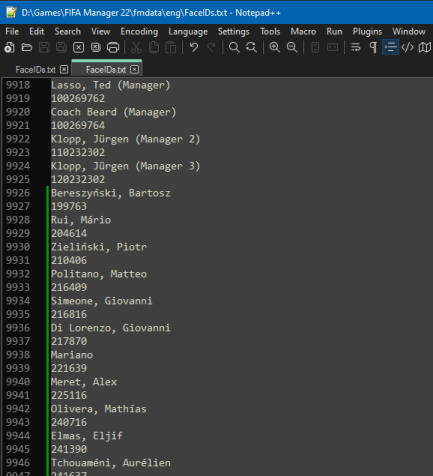Click text 'Lasso, Ted (Manager)'
433x476 pixels.
111,85
